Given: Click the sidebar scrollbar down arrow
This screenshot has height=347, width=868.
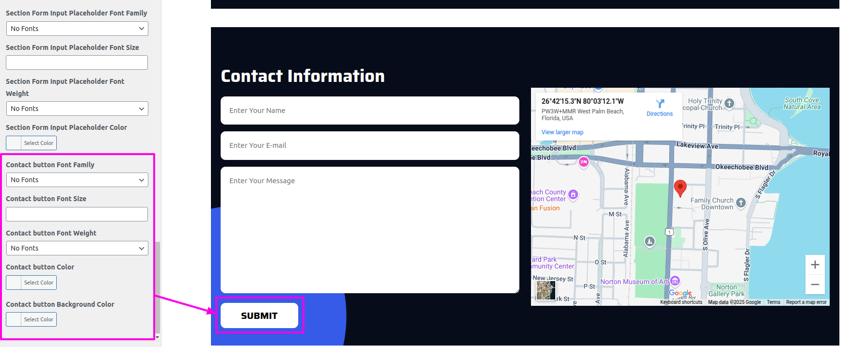Looking at the screenshot, I should pyautogui.click(x=158, y=337).
